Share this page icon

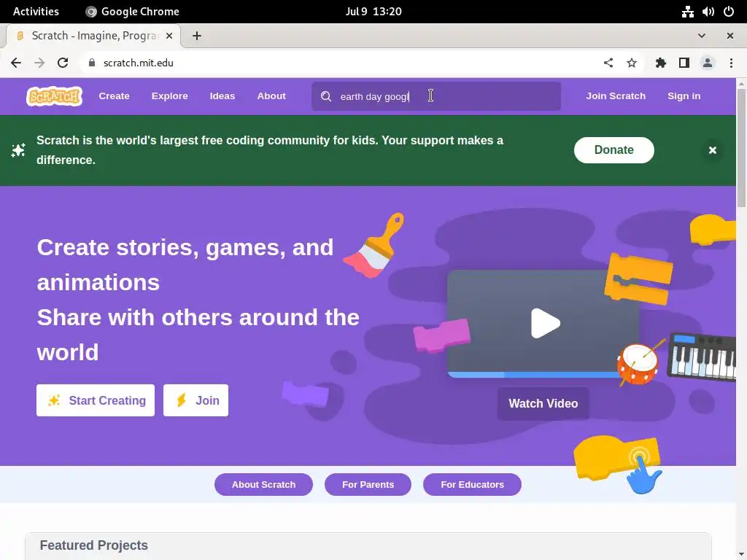(x=608, y=63)
